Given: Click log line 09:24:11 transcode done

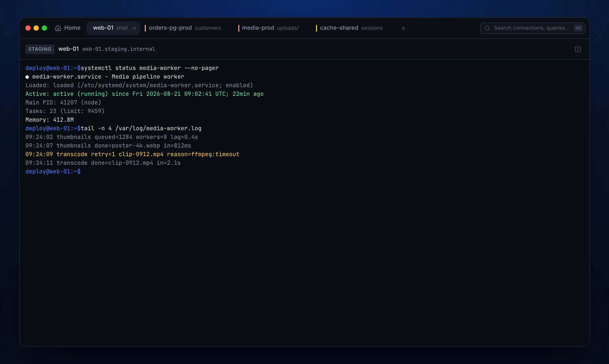Looking at the screenshot, I should (x=103, y=163).
